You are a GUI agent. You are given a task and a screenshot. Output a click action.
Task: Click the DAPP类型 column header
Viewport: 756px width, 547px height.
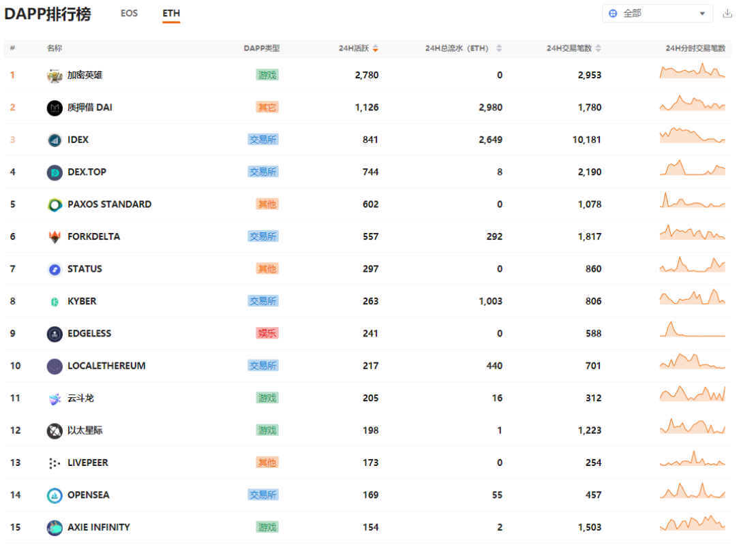[x=261, y=48]
